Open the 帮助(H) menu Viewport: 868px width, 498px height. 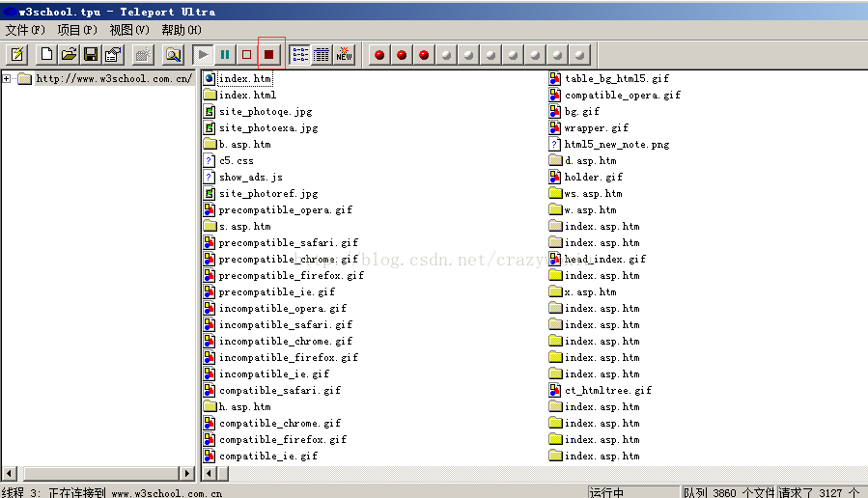(x=182, y=30)
